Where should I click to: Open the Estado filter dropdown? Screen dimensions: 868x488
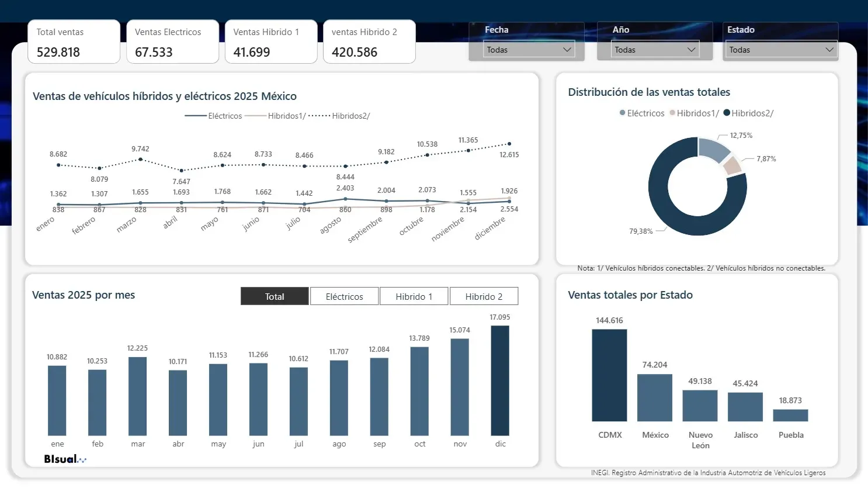coord(780,50)
